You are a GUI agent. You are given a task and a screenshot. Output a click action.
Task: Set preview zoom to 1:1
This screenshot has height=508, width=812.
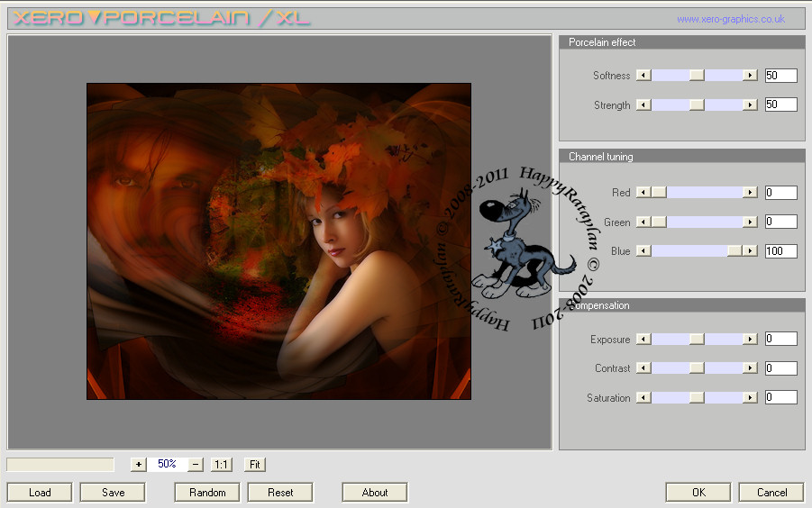click(221, 465)
